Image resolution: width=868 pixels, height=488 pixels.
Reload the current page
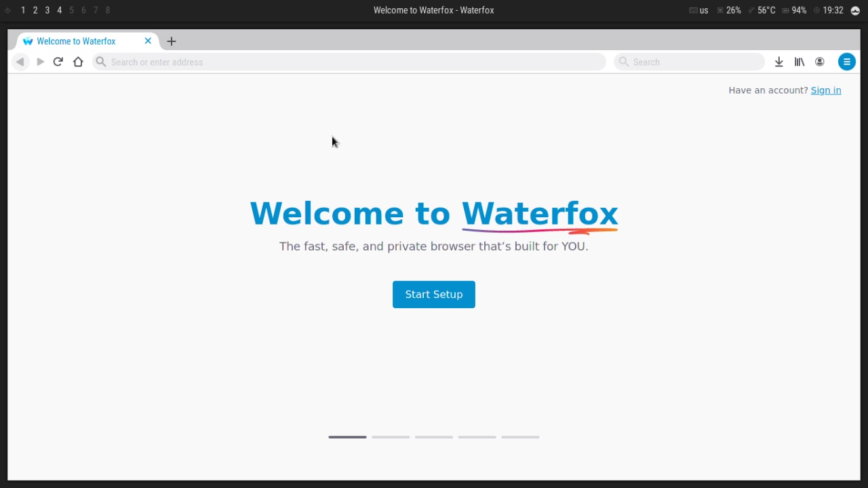click(58, 62)
